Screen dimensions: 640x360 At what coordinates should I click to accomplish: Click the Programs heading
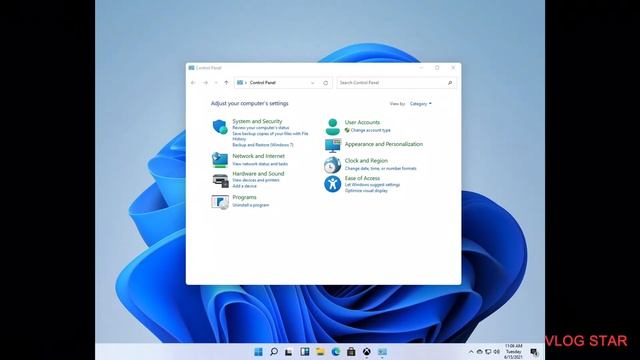(244, 197)
